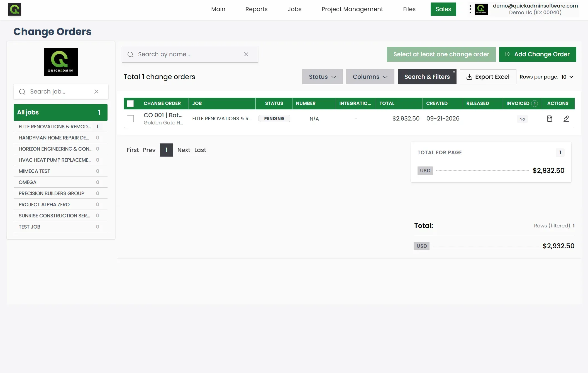This screenshot has height=373, width=588.
Task: Open the document view icon for CO 001
Action: pos(550,119)
